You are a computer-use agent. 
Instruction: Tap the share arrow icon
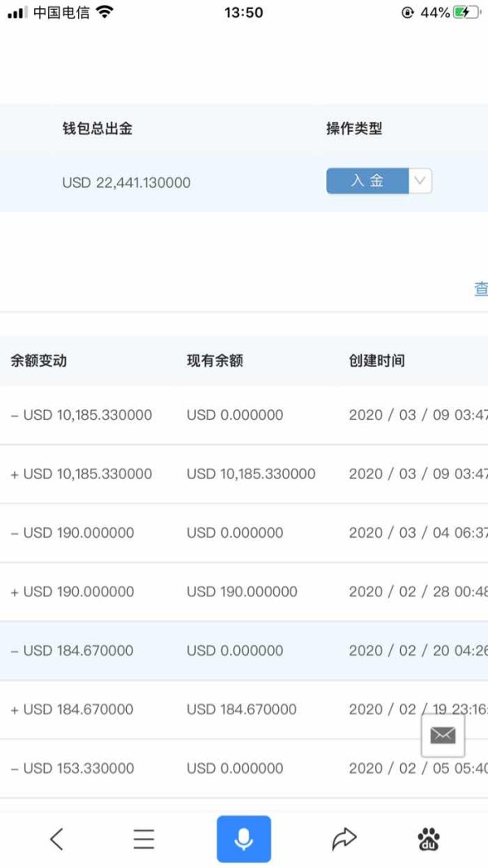344,840
